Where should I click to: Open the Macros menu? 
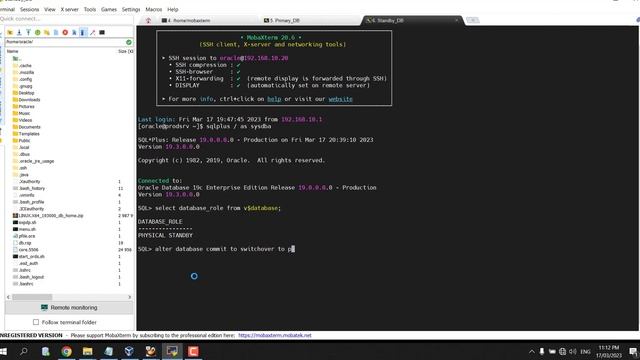154,9
